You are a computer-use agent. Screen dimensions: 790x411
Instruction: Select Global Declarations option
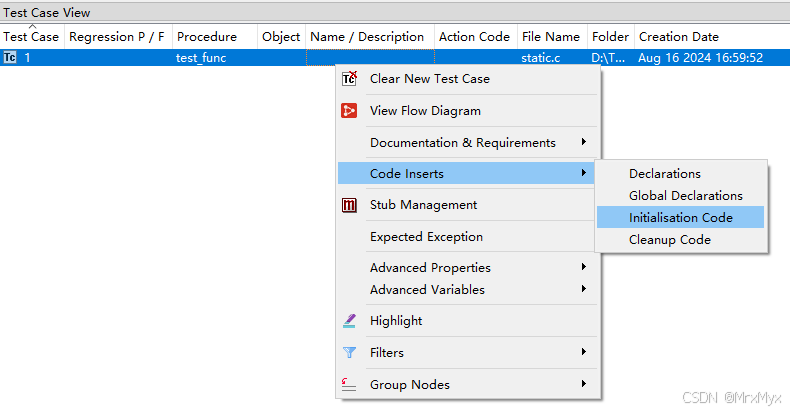click(685, 196)
